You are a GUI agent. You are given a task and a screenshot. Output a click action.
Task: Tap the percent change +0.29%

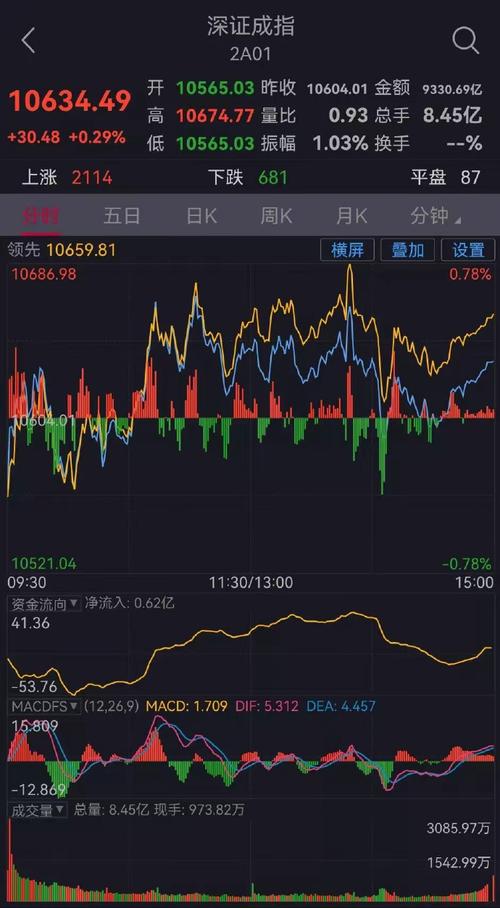[97, 137]
